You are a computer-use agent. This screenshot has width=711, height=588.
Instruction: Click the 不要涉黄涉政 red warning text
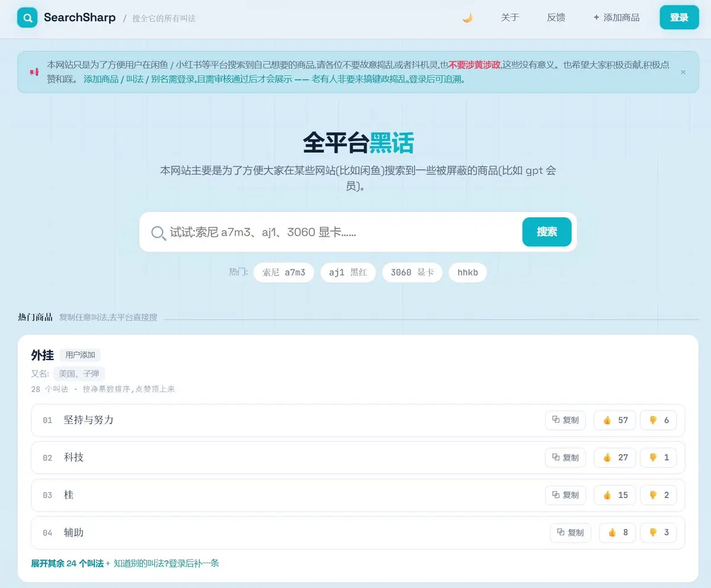point(475,65)
